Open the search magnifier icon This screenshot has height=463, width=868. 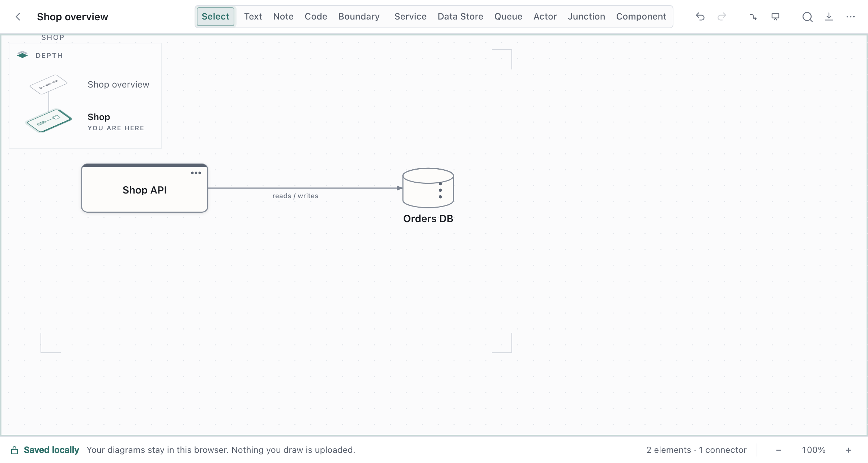pos(807,17)
